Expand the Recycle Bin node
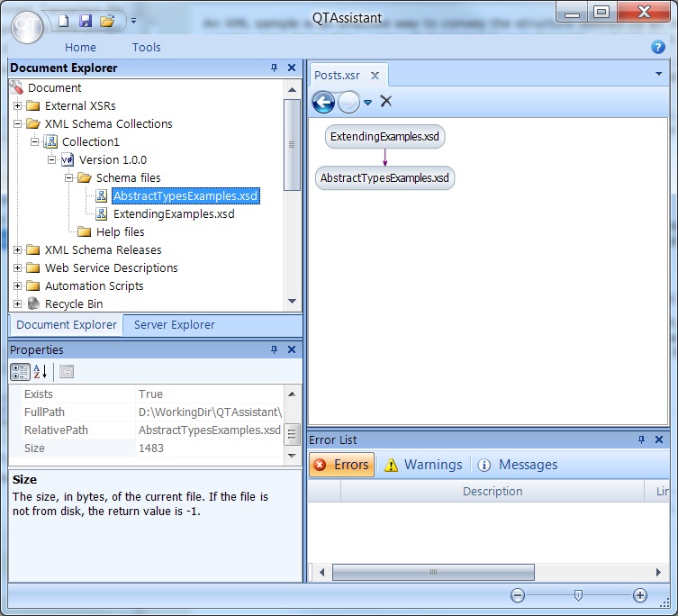Screen dimensions: 678x616 point(17,303)
